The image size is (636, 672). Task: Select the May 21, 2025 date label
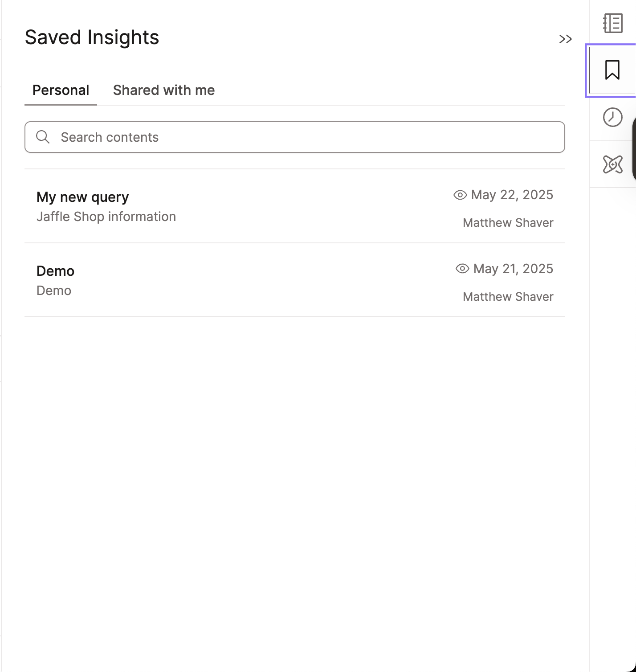[513, 269]
